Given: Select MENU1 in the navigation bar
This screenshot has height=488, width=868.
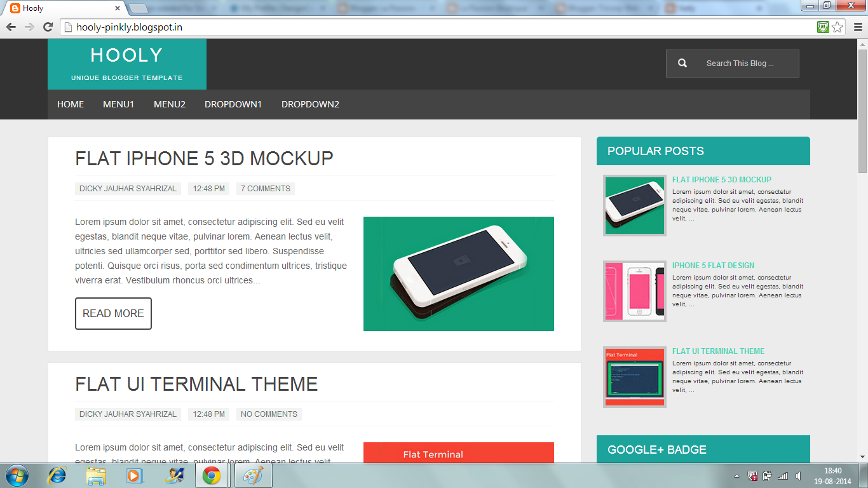Looking at the screenshot, I should [x=118, y=104].
